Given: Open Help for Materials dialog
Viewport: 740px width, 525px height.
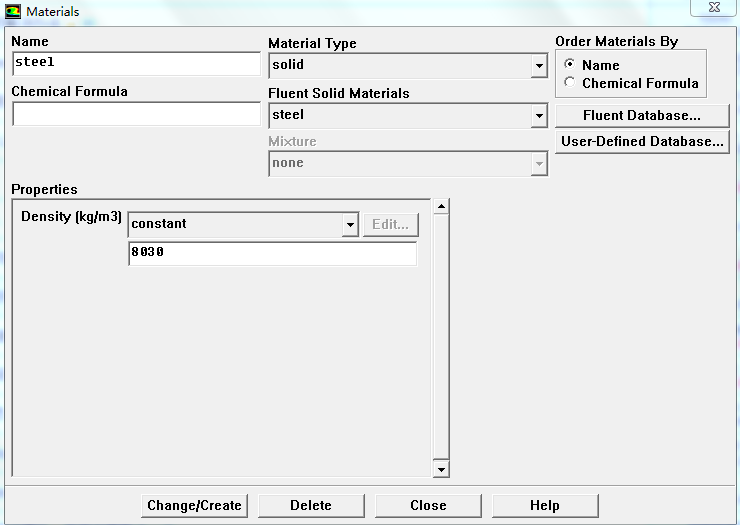Looking at the screenshot, I should (544, 505).
